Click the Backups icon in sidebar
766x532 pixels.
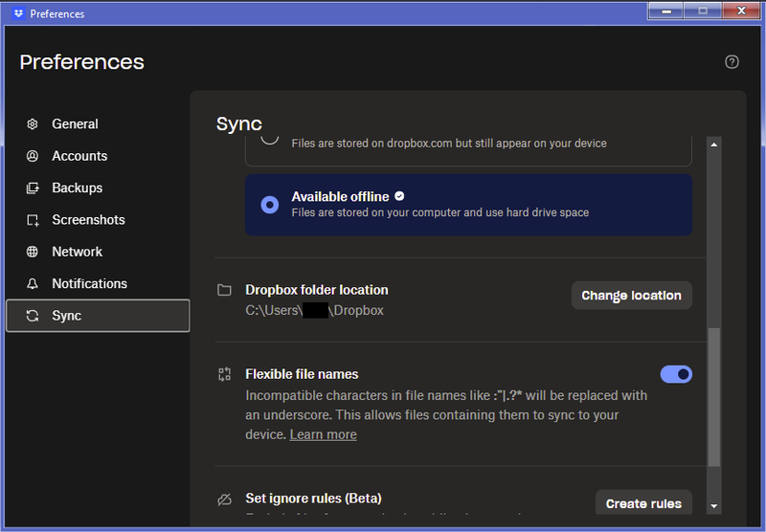(x=33, y=188)
